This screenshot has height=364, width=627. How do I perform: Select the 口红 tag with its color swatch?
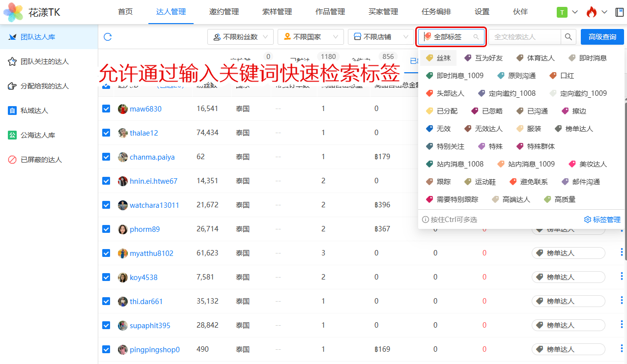click(562, 76)
